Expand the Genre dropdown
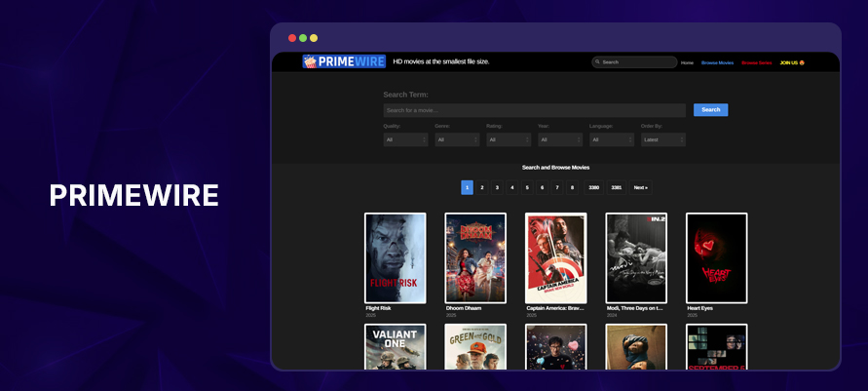868x391 pixels. coord(457,139)
